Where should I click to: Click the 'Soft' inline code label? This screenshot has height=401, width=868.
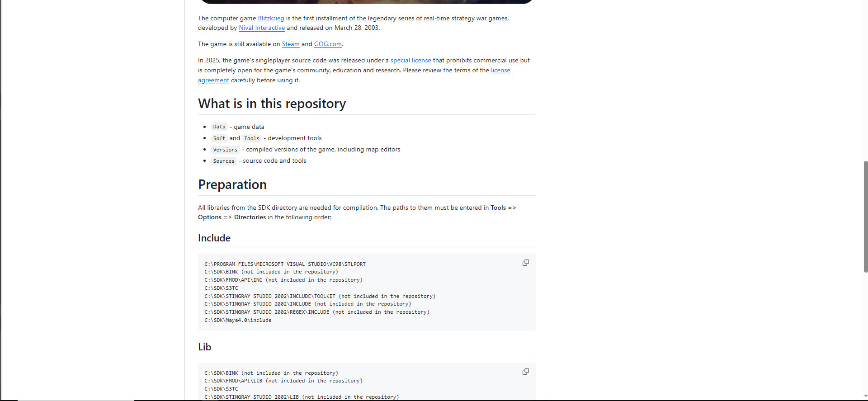pyautogui.click(x=219, y=138)
